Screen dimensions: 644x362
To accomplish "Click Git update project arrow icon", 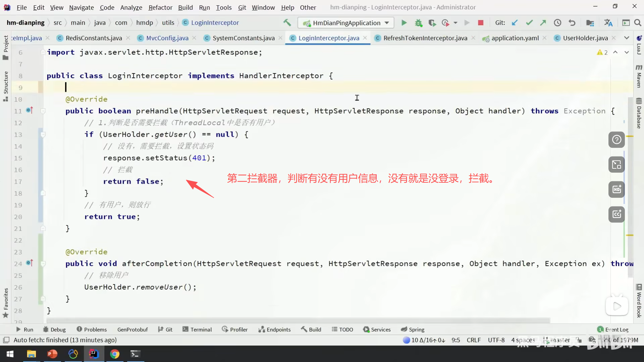I will (x=515, y=23).
